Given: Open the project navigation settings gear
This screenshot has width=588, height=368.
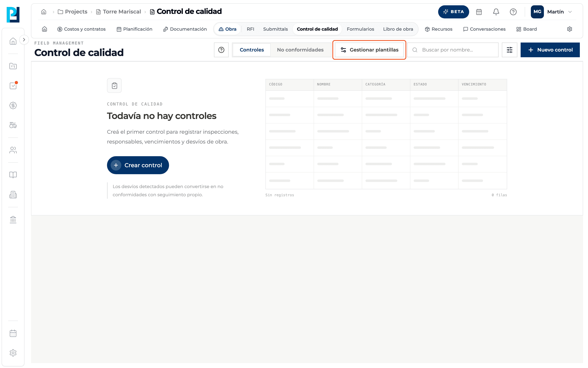Looking at the screenshot, I should click(x=570, y=29).
